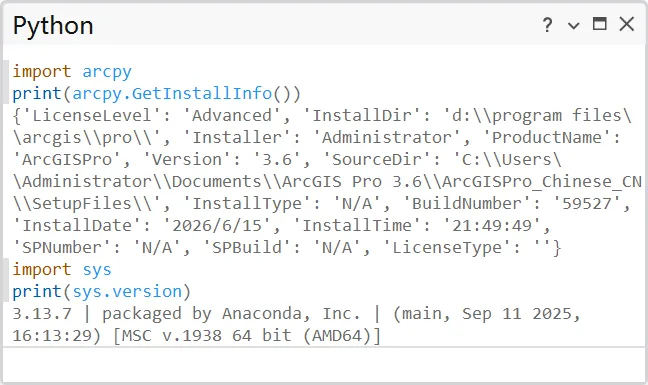Click the empty prompt input area below transcript
The image size is (648, 385).
(x=324, y=365)
